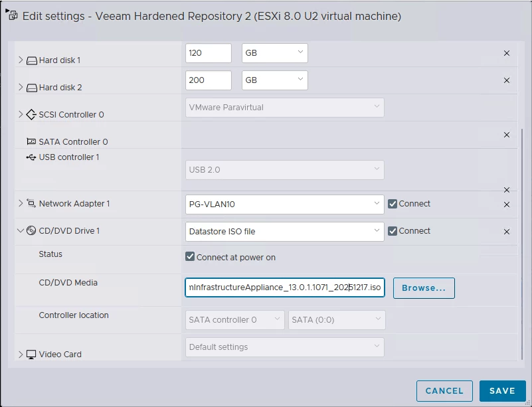Click the SCSI Controller 0 icon
Image resolution: width=532 pixels, height=407 pixels.
(31, 115)
